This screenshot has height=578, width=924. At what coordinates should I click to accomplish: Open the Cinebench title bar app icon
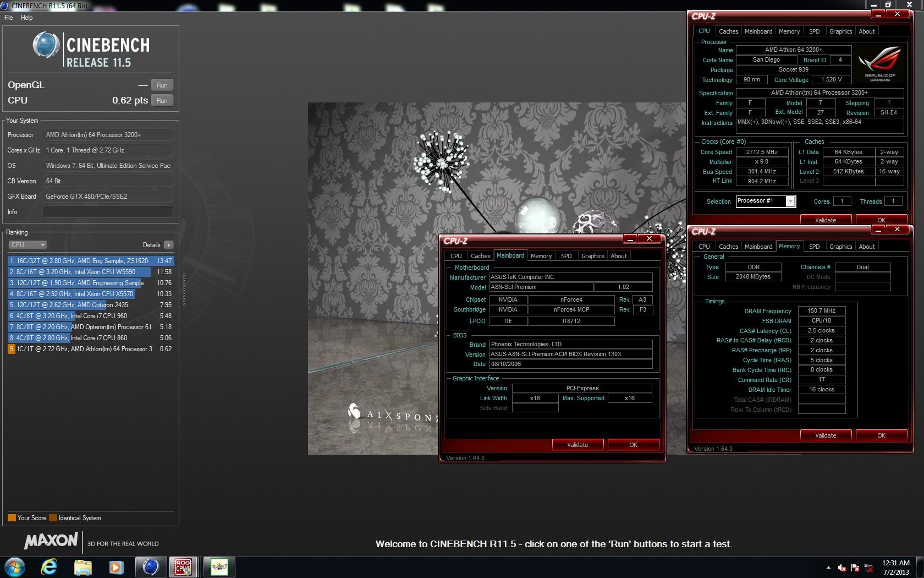tap(5, 6)
